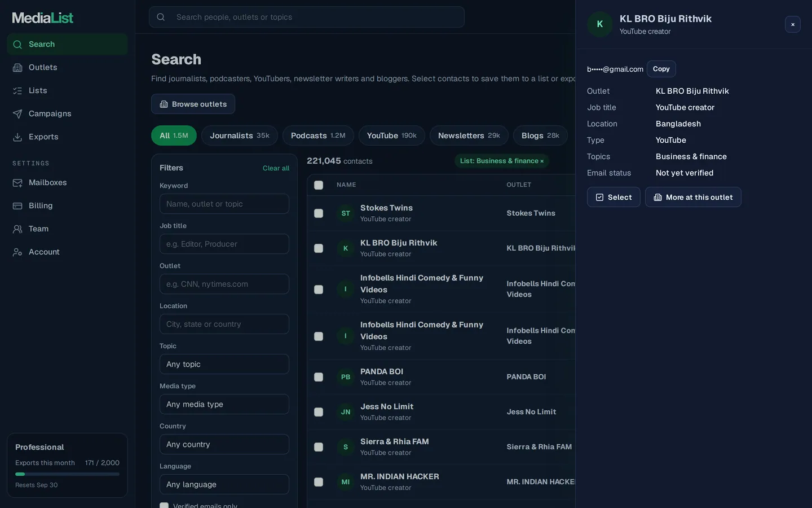Open Mailboxes settings
This screenshot has width=812, height=508.
coord(67,182)
